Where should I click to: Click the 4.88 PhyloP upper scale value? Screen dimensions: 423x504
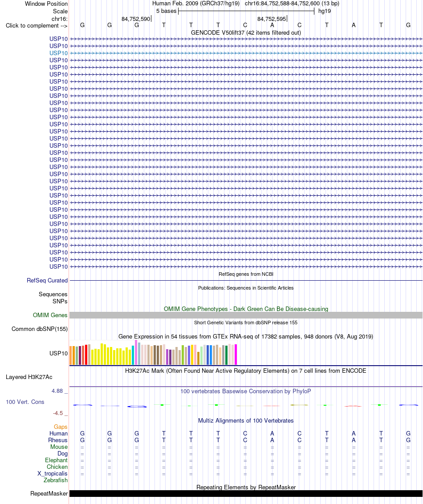57,391
